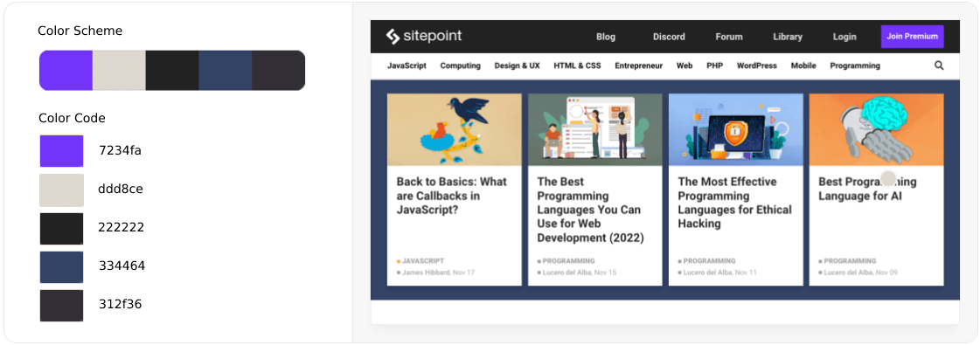Click the hex text 334464

pyautogui.click(x=122, y=266)
